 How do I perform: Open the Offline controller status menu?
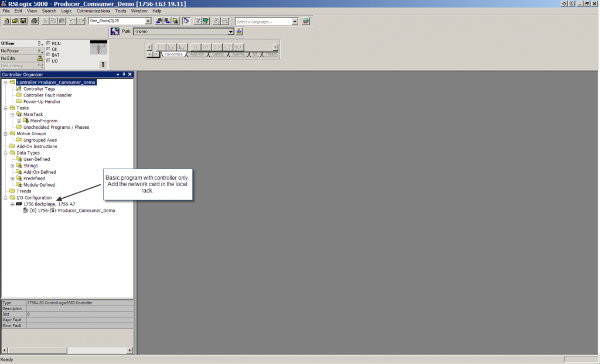coord(40,43)
